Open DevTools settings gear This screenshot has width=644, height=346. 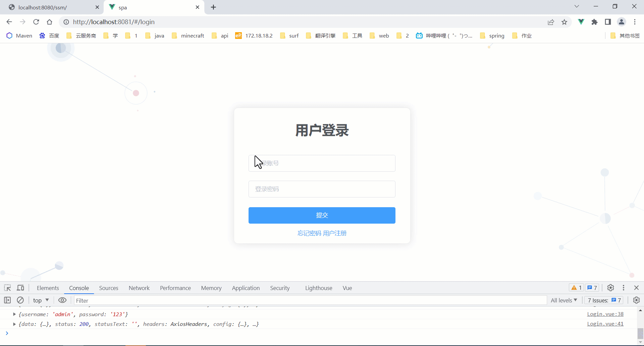(610, 288)
